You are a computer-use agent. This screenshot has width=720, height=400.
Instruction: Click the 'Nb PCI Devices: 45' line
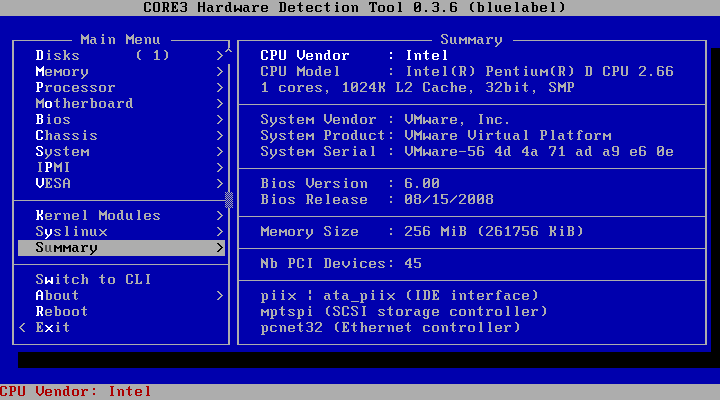tap(341, 264)
